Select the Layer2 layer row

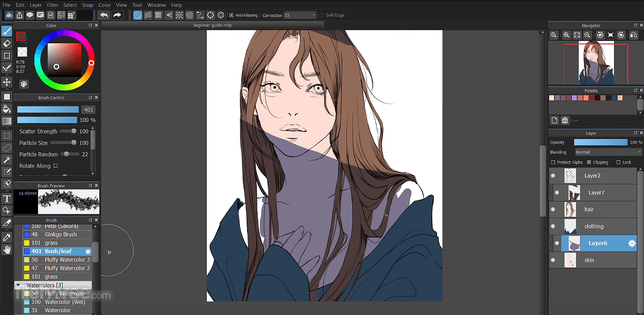(593, 176)
